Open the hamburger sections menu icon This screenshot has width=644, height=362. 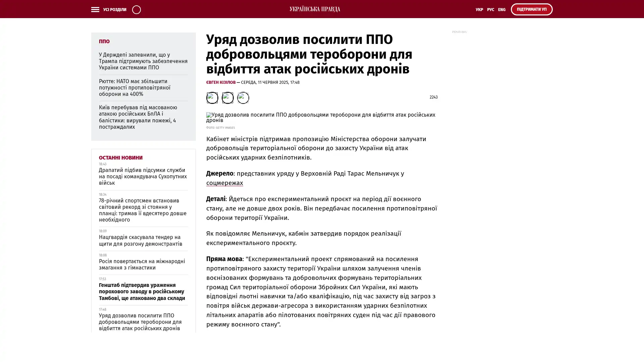click(x=95, y=9)
